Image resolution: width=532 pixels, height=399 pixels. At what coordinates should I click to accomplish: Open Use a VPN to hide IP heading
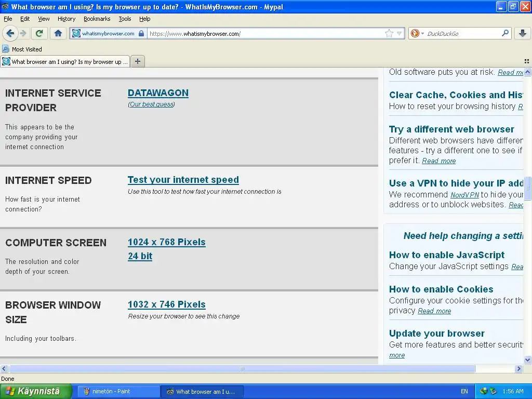point(456,183)
